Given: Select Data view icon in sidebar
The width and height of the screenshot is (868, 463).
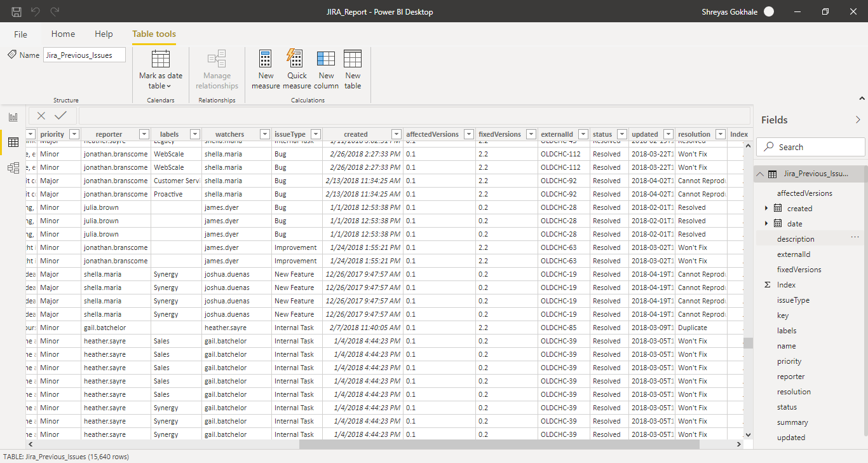Looking at the screenshot, I should (x=13, y=142).
